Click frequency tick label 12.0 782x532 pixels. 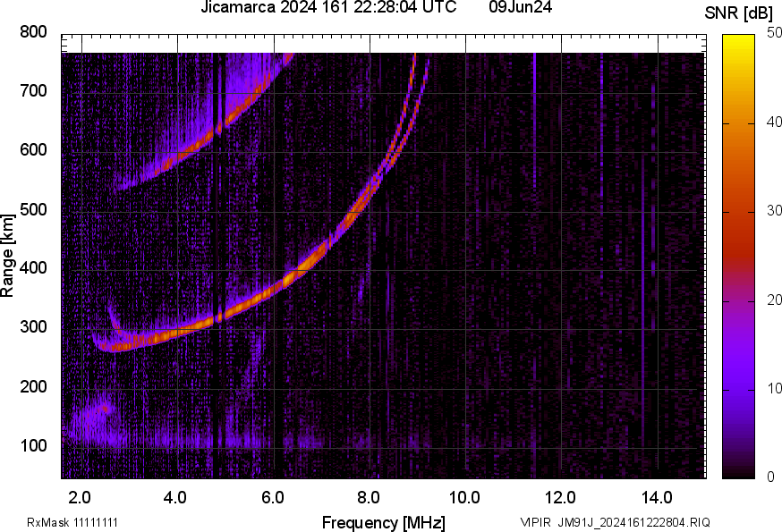tap(561, 498)
